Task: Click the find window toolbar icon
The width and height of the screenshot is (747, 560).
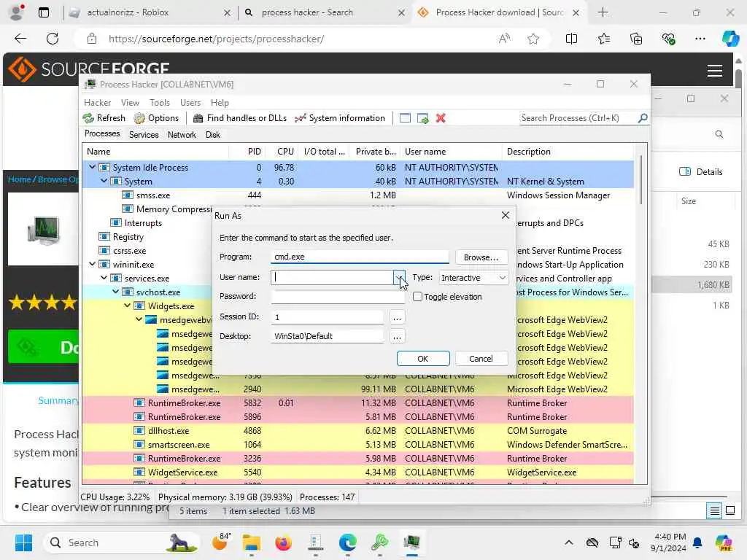Action: [405, 118]
